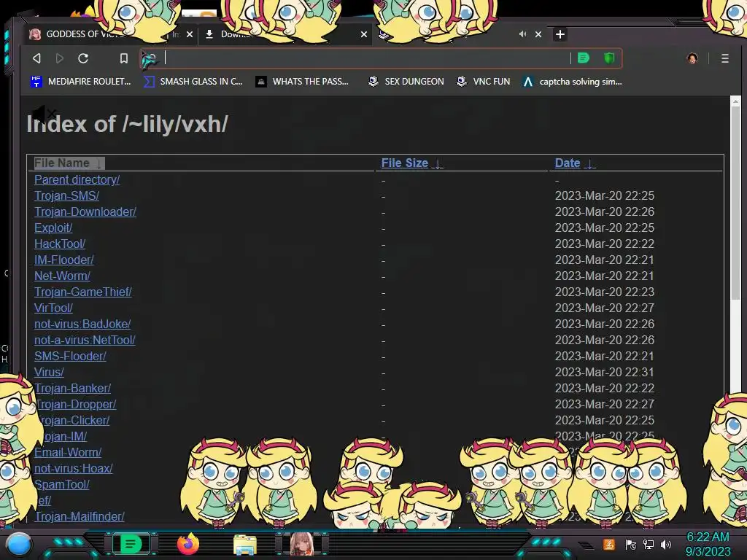Click the green chat app taskbar icon
747x560 pixels.
[131, 544]
